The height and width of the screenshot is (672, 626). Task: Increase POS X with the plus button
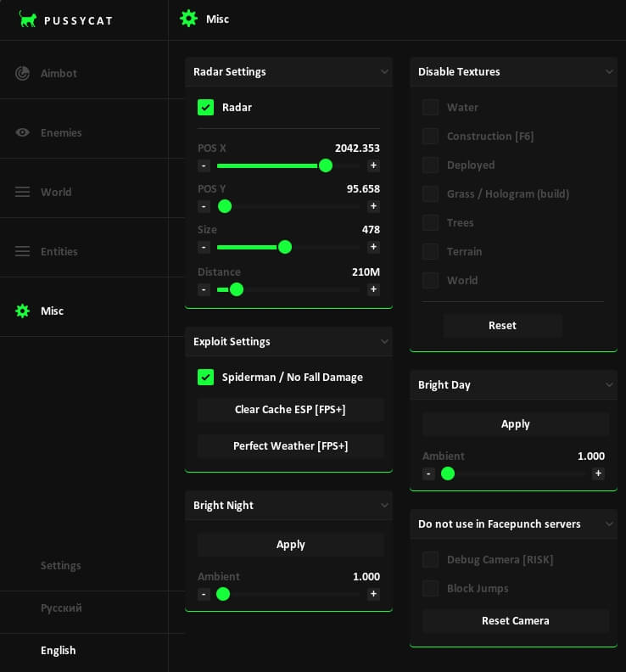(373, 165)
